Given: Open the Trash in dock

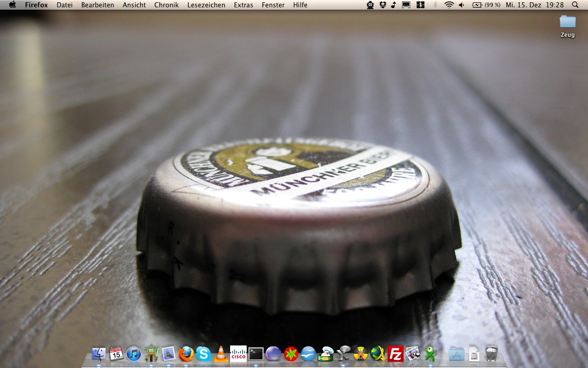Looking at the screenshot, I should point(492,354).
